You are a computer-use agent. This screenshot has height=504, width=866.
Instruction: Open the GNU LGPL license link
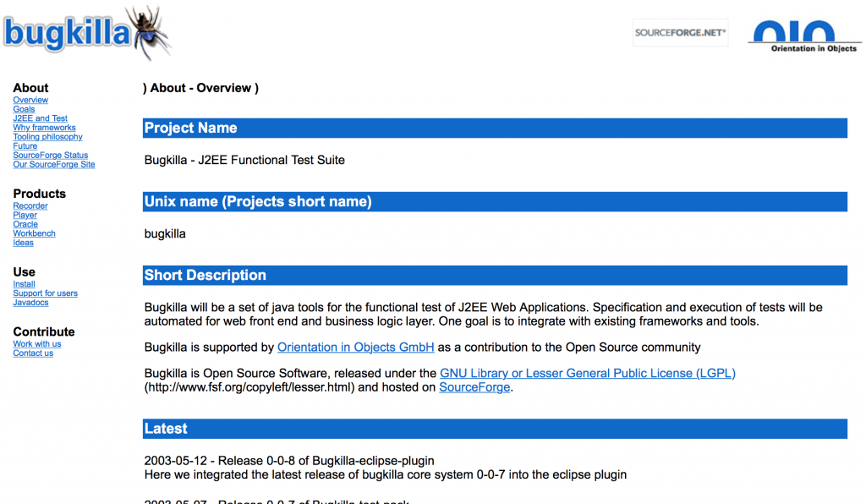[x=588, y=373]
